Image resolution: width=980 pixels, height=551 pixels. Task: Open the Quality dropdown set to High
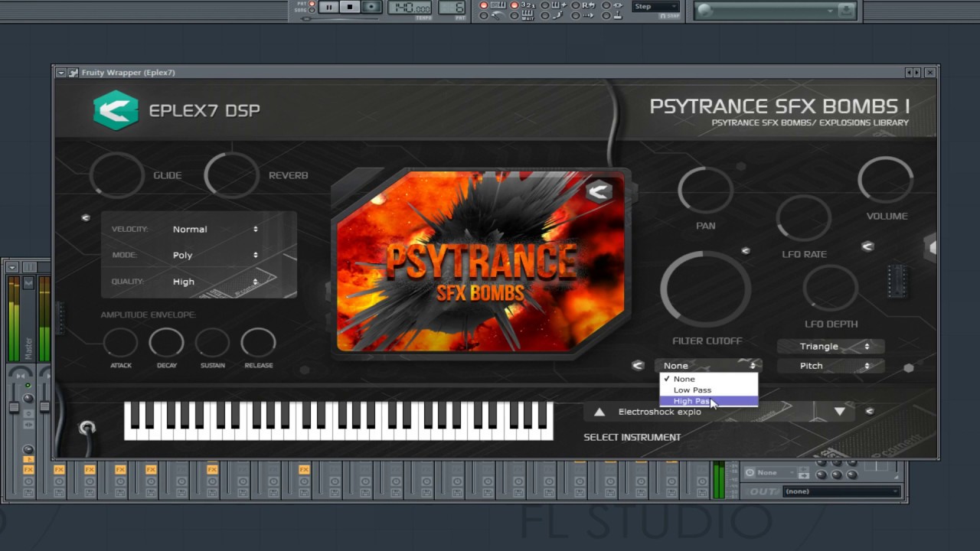(x=215, y=282)
